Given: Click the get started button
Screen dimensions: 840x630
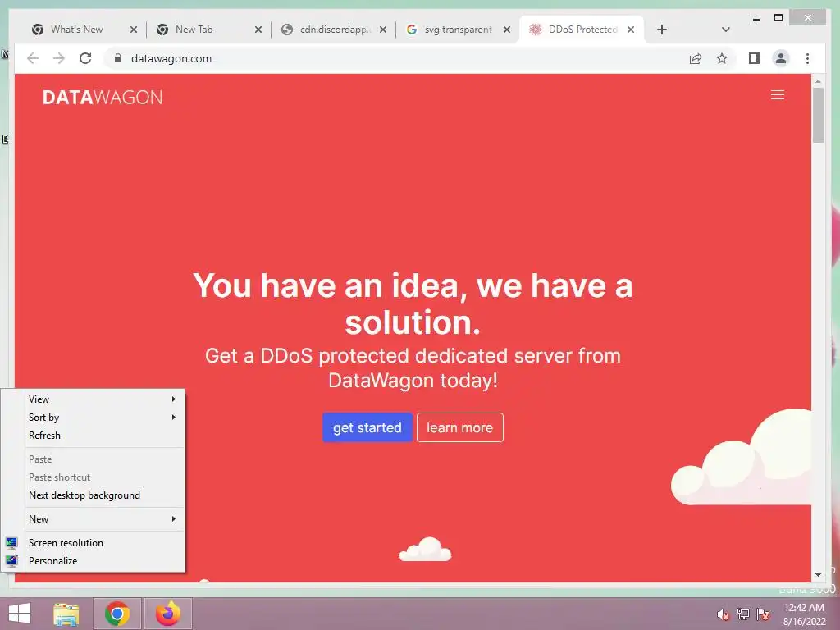Looking at the screenshot, I should coord(367,427).
